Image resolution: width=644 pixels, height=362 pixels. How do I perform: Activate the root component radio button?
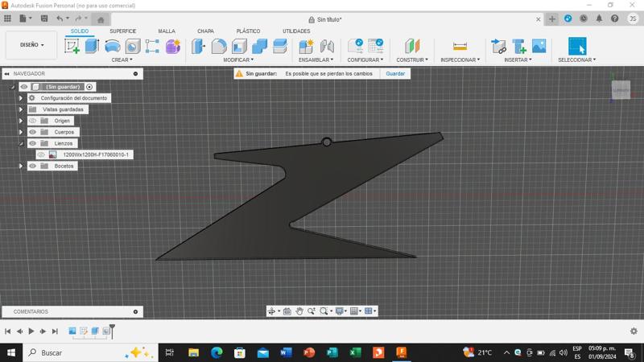(x=89, y=87)
